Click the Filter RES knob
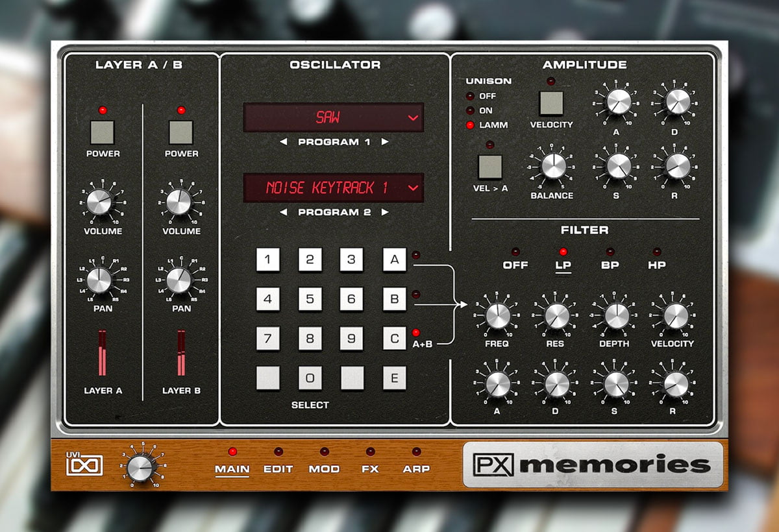 tap(557, 315)
